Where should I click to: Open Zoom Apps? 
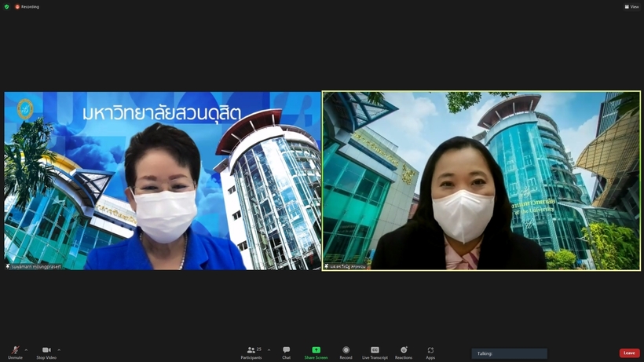[x=430, y=353]
